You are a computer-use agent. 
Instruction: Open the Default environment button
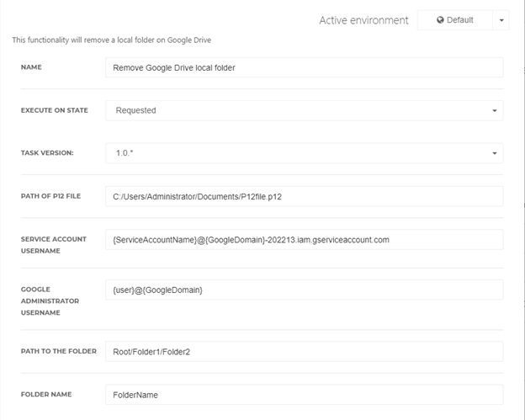click(x=455, y=20)
